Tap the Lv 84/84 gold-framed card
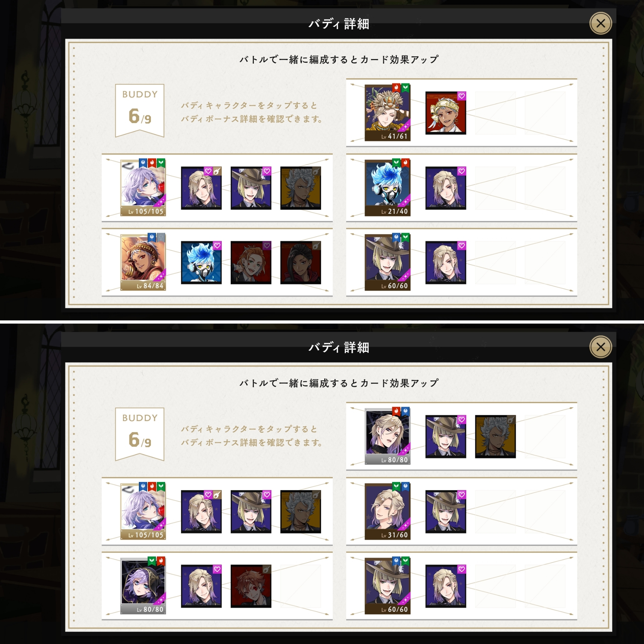Viewport: 644px width, 644px height. point(143,262)
